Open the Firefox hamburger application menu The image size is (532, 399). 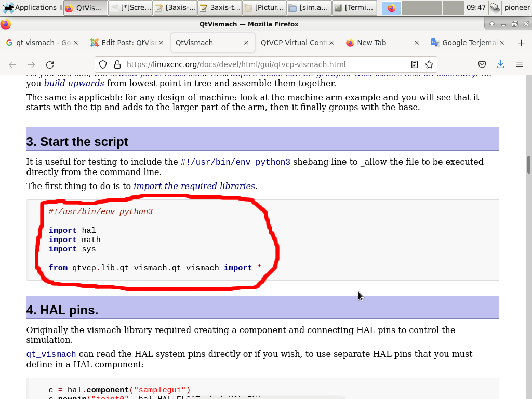tap(519, 64)
